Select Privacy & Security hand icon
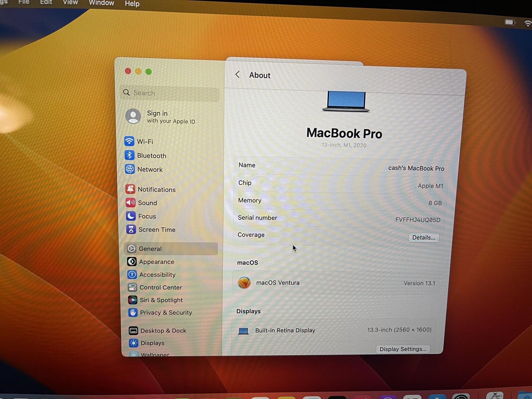This screenshot has width=532, height=399. (x=133, y=312)
